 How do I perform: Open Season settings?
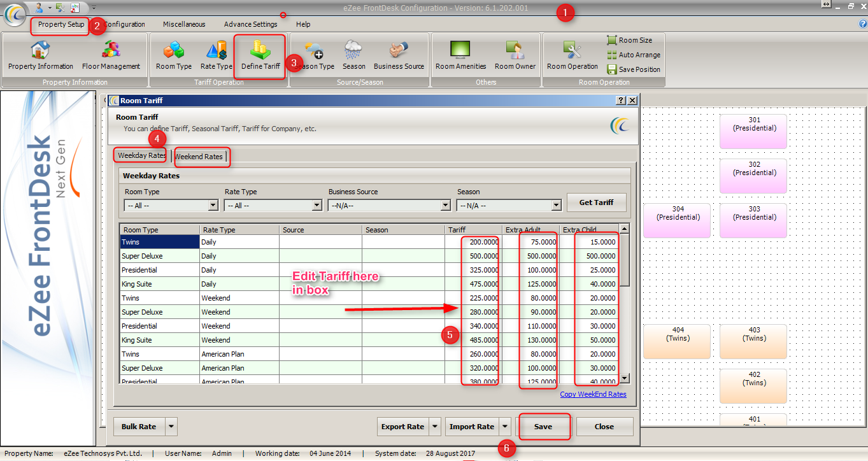[x=353, y=55]
